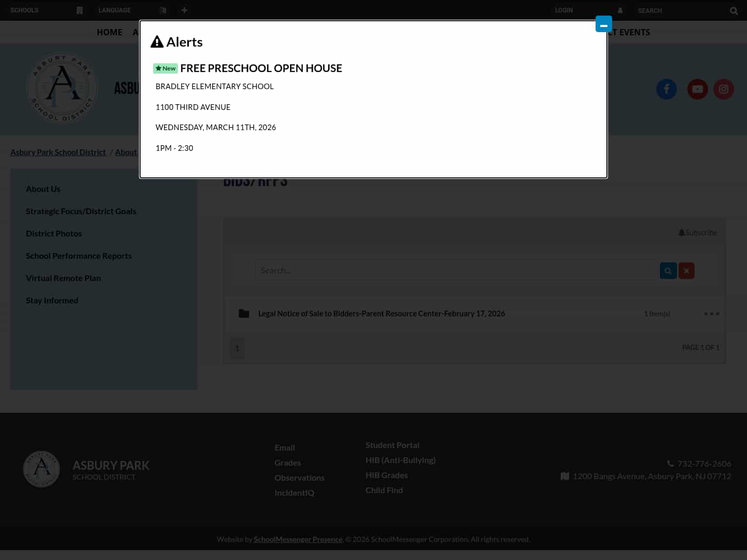
Task: Subscribe to Bids/RFPs notifications
Action: (x=698, y=232)
